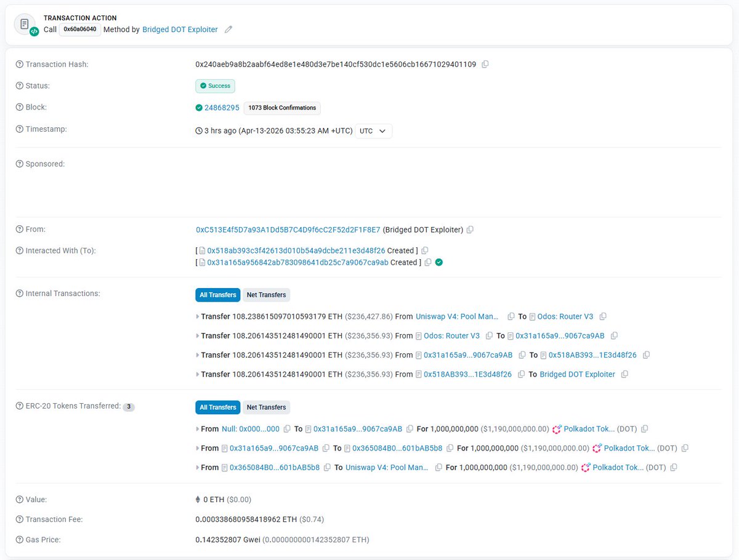
Task: Open created contract 0x31a165a956842ab783098641db25c7a9067ca9ab
Action: (x=297, y=262)
